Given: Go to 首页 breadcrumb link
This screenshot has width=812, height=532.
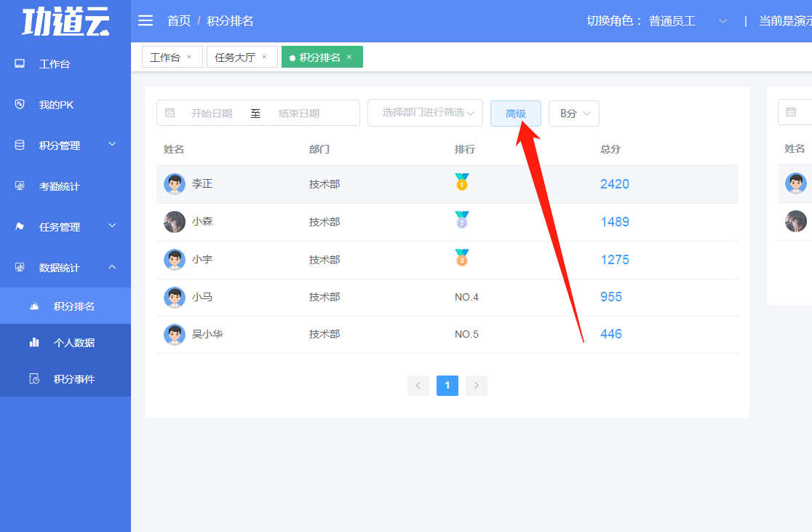Looking at the screenshot, I should 179,20.
